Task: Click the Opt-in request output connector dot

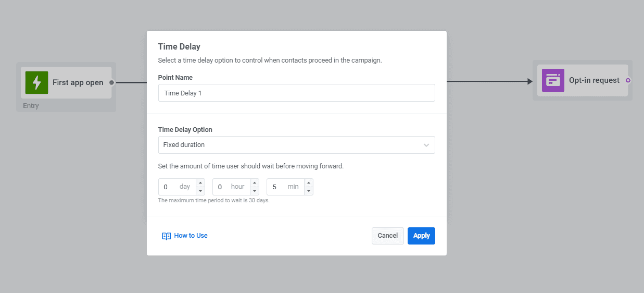Action: click(x=628, y=80)
